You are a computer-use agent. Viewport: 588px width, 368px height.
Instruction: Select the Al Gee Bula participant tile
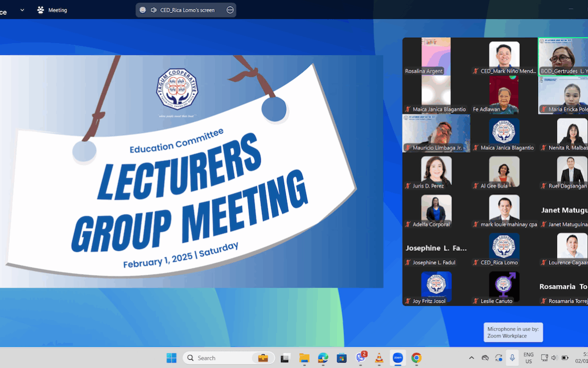tap(504, 172)
